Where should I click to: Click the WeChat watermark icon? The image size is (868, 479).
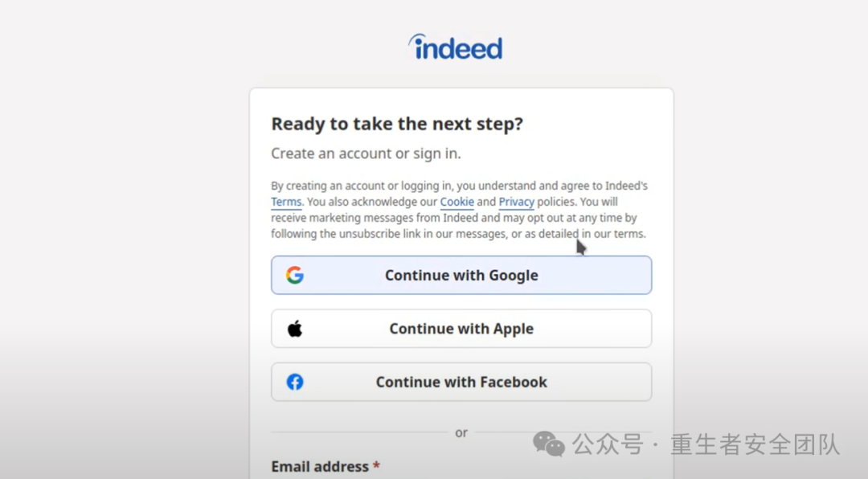pyautogui.click(x=549, y=444)
